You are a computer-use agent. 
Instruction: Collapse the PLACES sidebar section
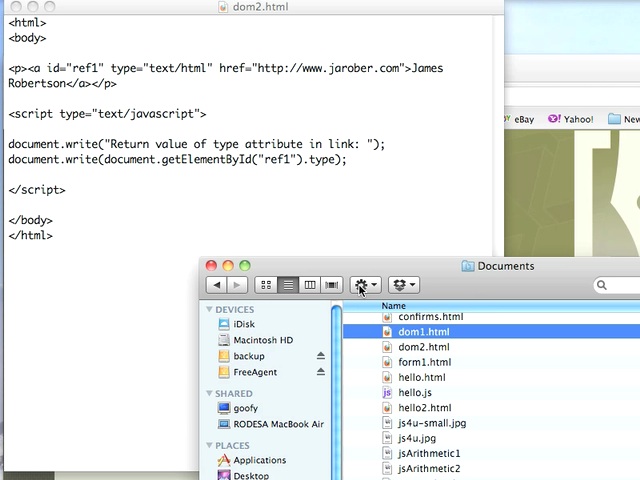209,445
